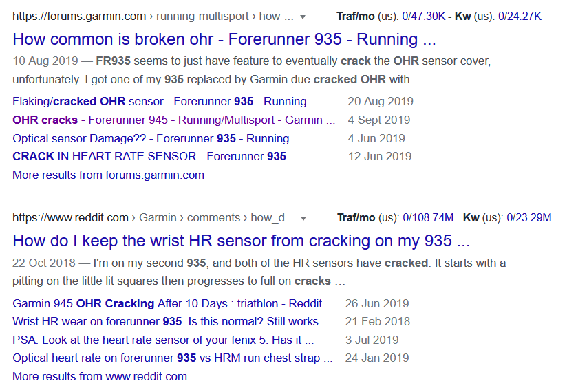Image resolution: width=567 pixels, height=392 pixels.
Task: Click 'CRACK IN HEART RATE SENSOR' sublink
Action: tap(156, 157)
